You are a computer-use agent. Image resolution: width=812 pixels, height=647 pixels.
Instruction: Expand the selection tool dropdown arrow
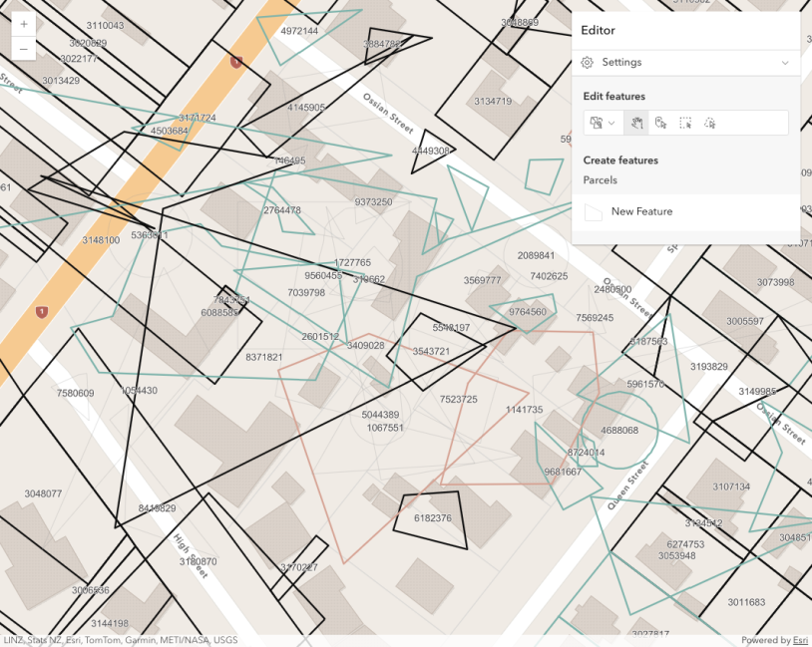(x=610, y=123)
